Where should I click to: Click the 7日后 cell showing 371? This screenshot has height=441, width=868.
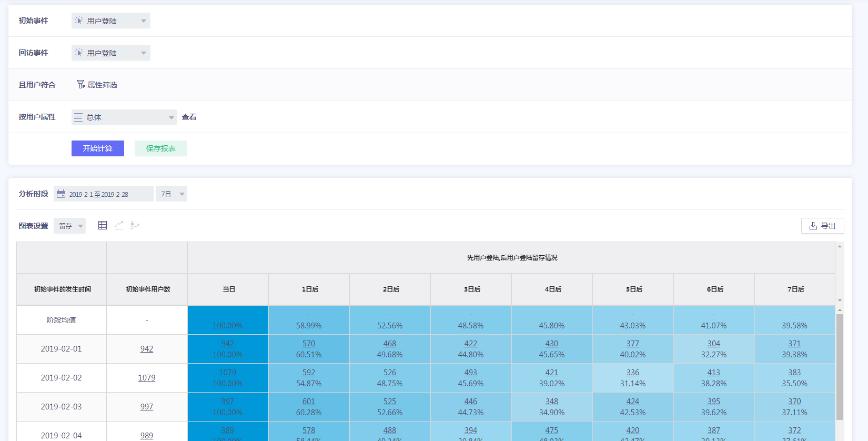click(x=794, y=344)
